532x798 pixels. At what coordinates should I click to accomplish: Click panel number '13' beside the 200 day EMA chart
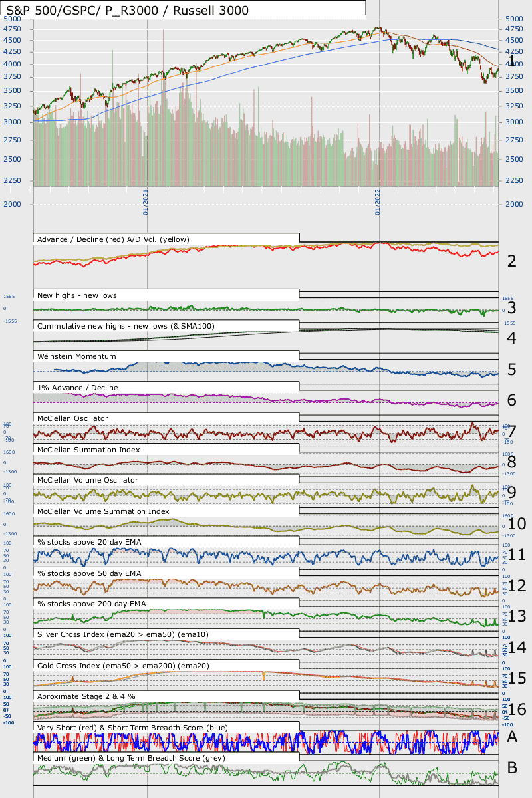(x=517, y=616)
